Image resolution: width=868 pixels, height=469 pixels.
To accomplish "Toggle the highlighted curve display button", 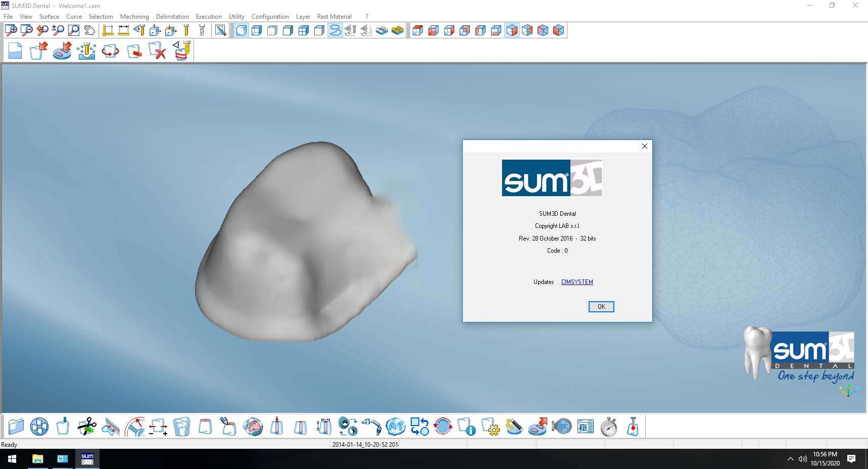I will [335, 30].
